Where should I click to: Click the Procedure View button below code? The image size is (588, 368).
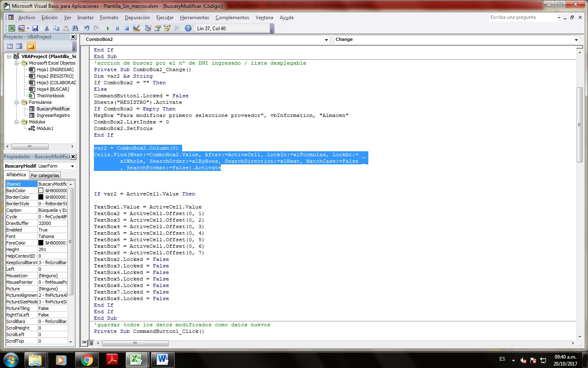[x=84, y=343]
